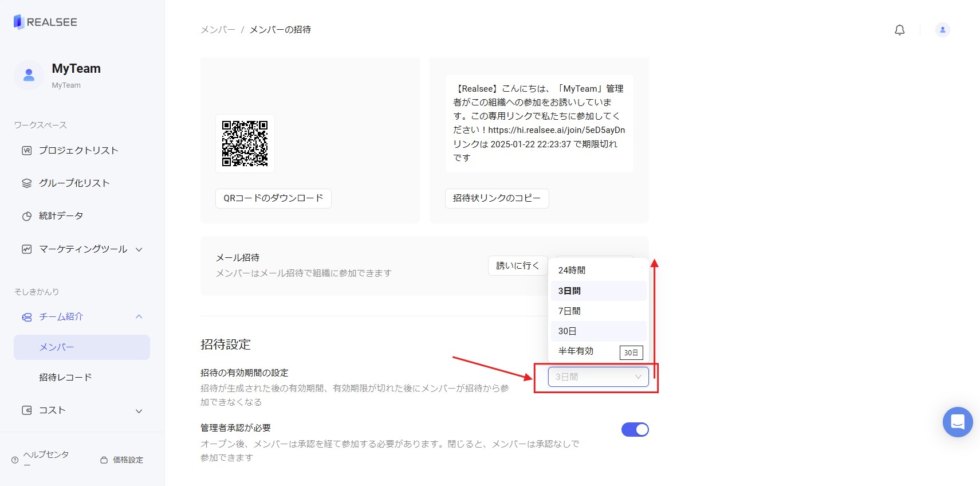Go back via メンバー breadcrumb link
The height and width of the screenshot is (486, 980).
point(218,30)
